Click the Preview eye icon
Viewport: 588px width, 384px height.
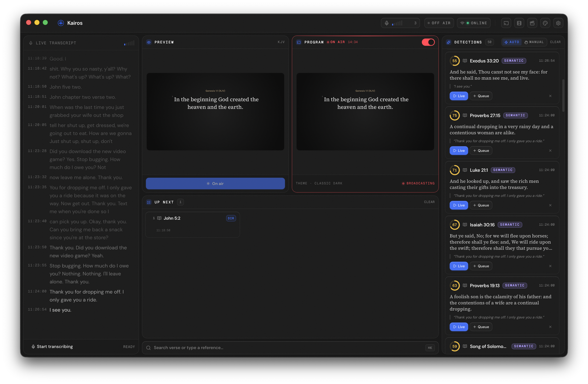[149, 42]
